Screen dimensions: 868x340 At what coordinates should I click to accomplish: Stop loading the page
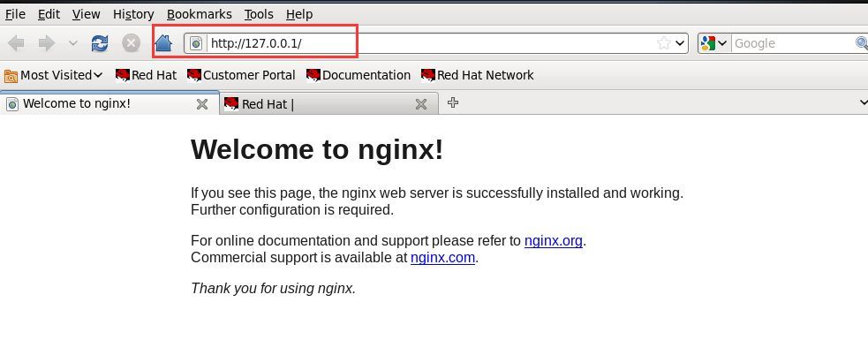tap(131, 43)
